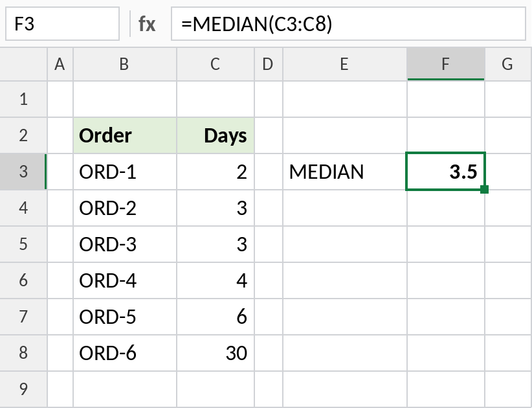Select cell ORD-2

click(x=125, y=208)
